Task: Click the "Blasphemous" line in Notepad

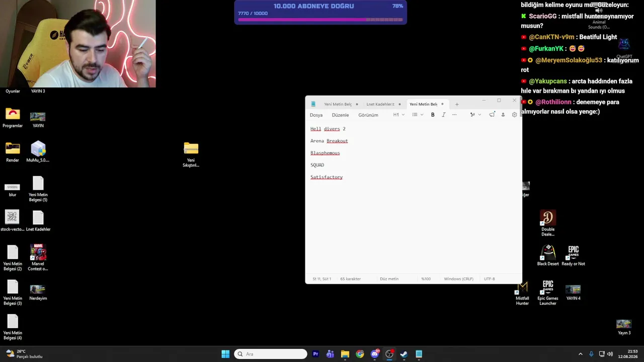Action: coord(325,153)
